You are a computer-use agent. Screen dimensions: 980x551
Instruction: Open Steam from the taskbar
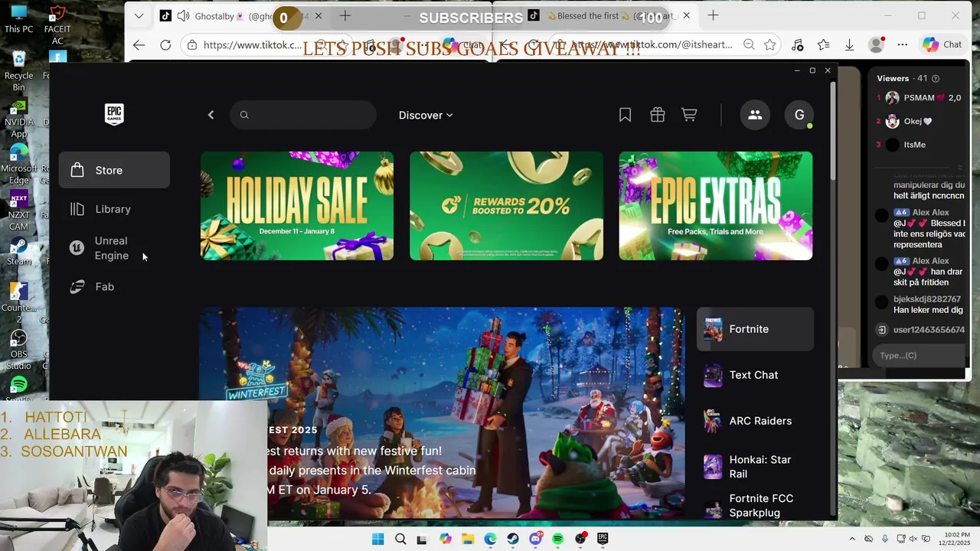point(512,539)
